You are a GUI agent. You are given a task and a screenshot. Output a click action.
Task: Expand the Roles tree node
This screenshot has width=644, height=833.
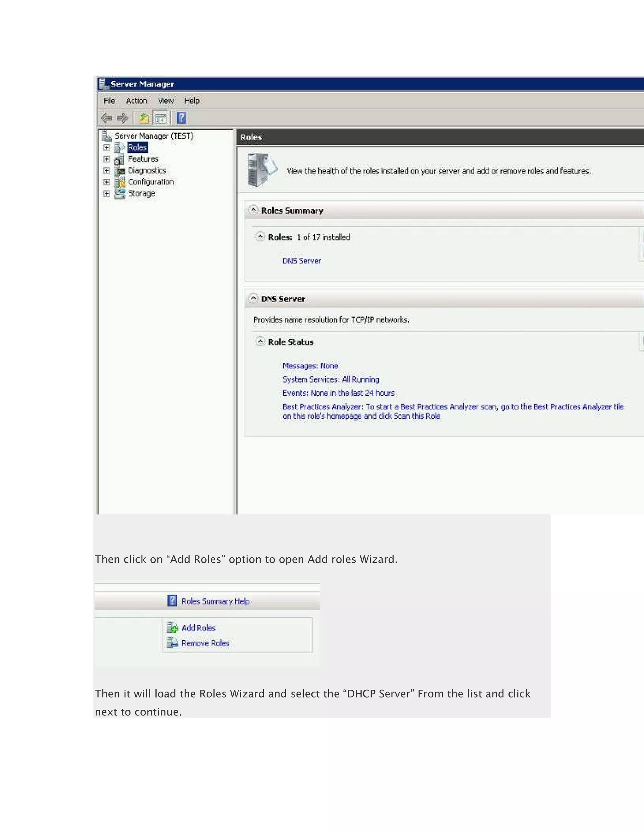(107, 148)
